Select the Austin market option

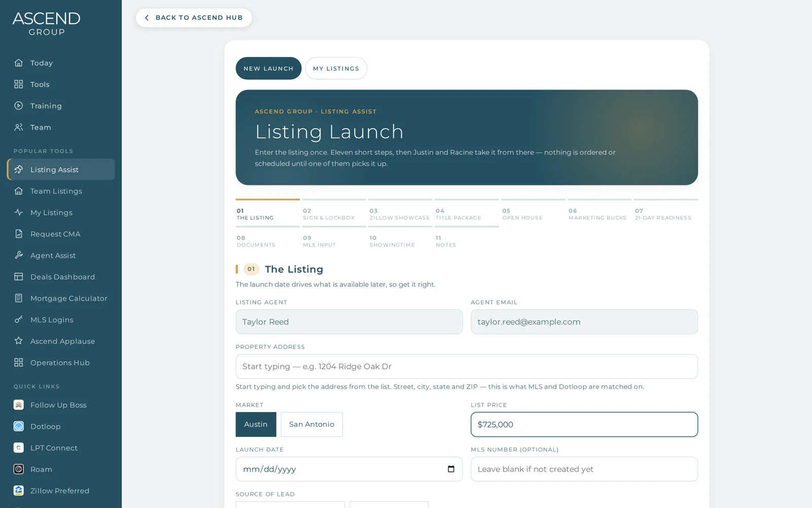[x=256, y=424]
